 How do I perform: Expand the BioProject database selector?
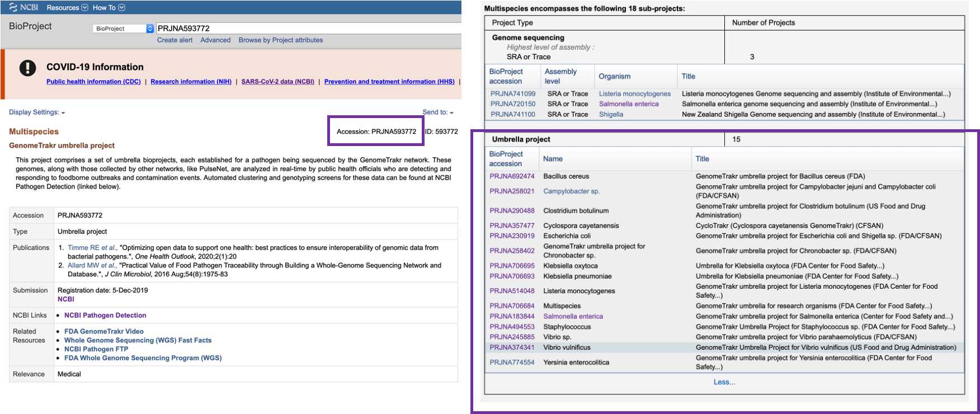(123, 29)
